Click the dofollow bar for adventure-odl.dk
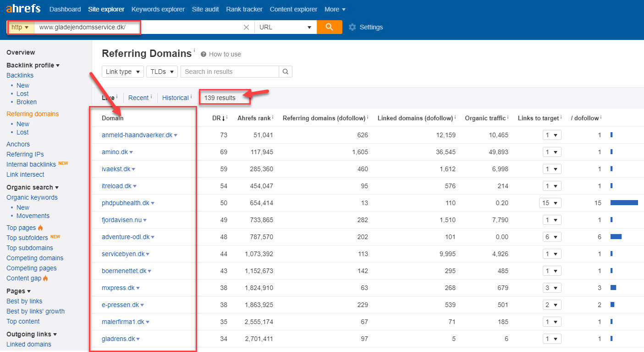Image resolution: width=644 pixels, height=352 pixels. 616,237
